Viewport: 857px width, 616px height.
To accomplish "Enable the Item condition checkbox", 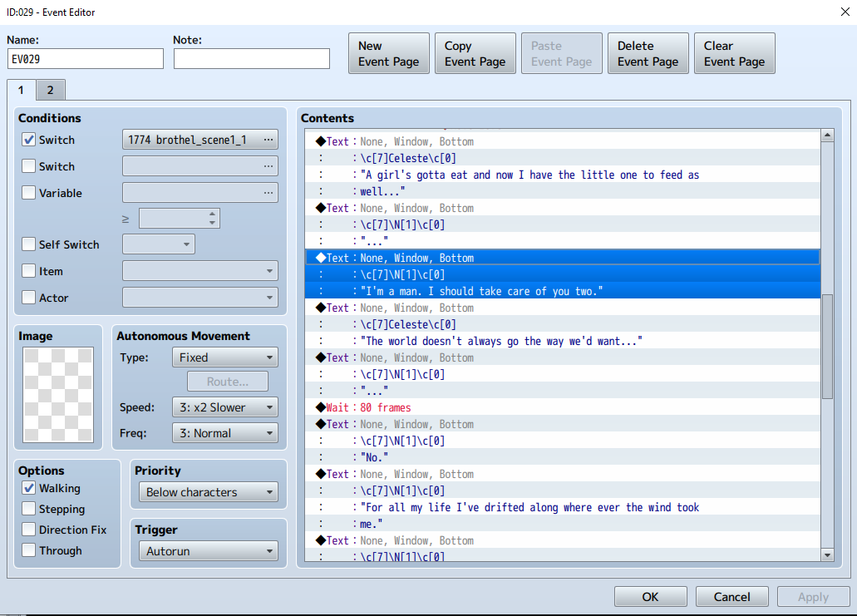I will click(x=29, y=271).
